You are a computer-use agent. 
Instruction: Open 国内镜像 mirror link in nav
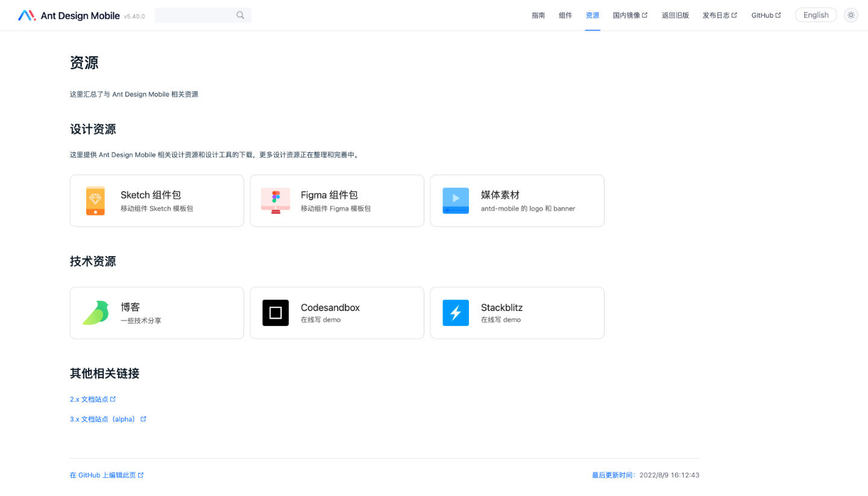coord(630,15)
